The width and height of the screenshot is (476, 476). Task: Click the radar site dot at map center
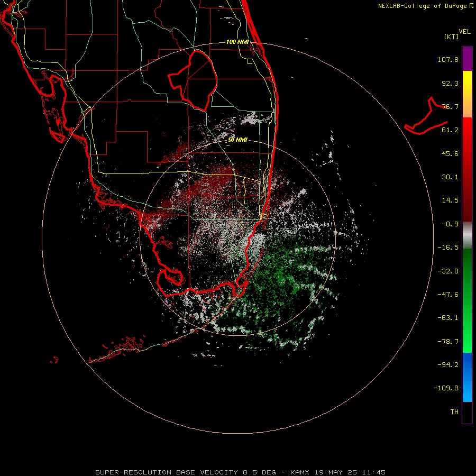(x=237, y=237)
